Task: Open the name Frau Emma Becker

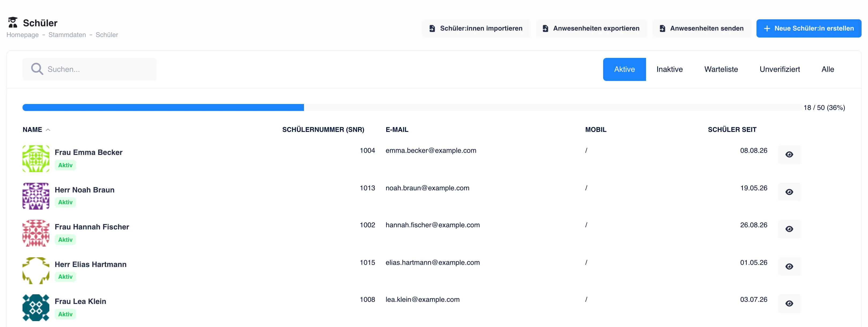Action: (88, 152)
